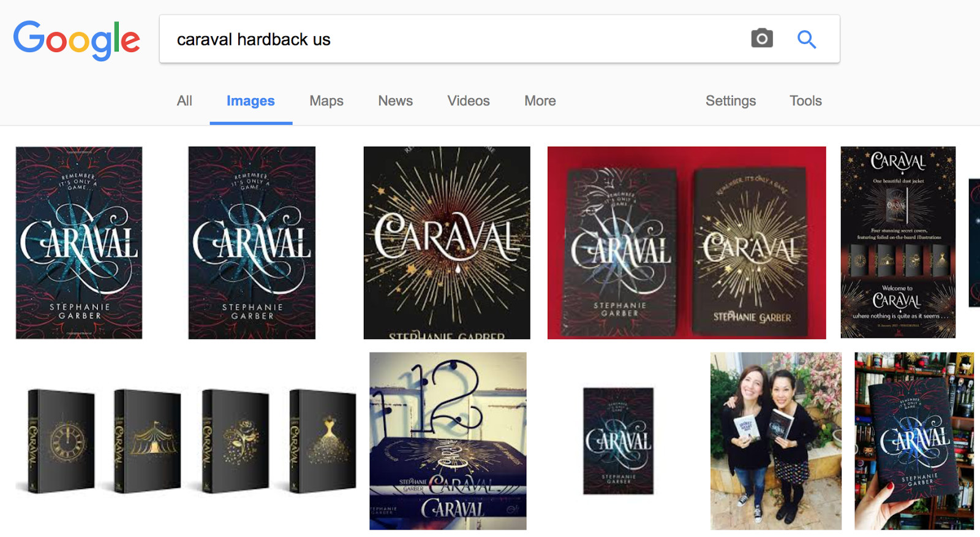Open the 'One beautiful dust jacket' poster thumbnail
Image resolution: width=980 pixels, height=537 pixels.
point(898,243)
